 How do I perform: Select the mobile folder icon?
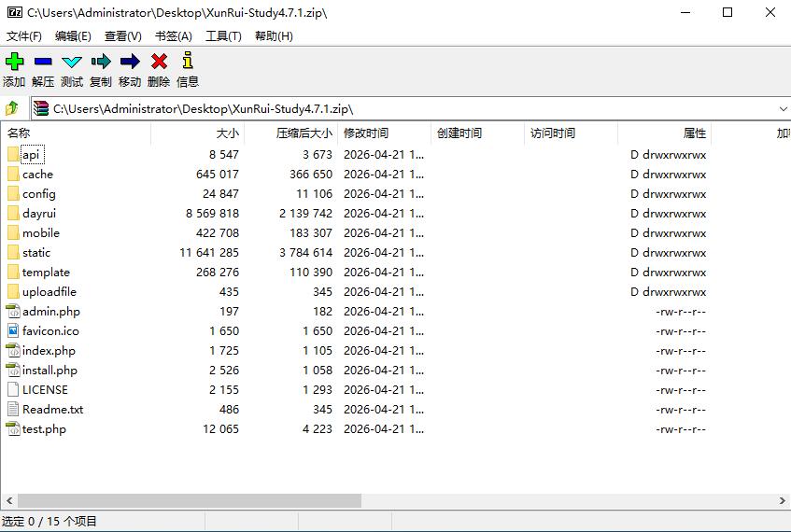tap(13, 233)
